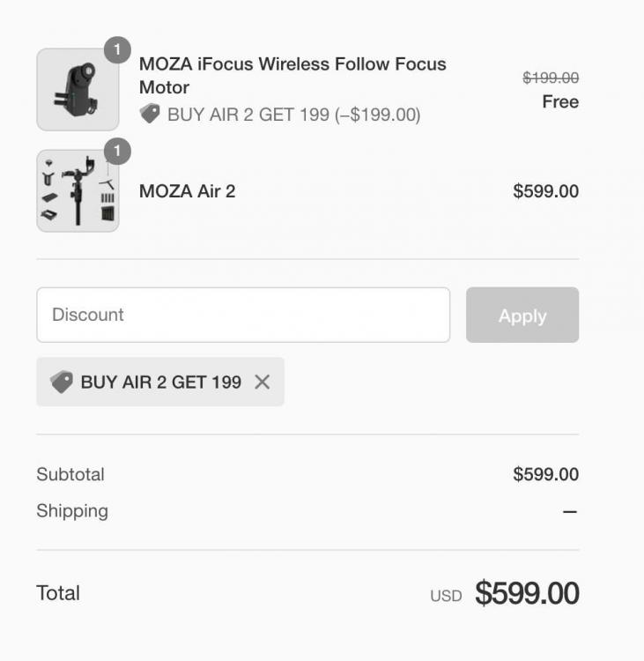Click the Free price label for iFocus motor
This screenshot has height=661, width=644.
(560, 102)
